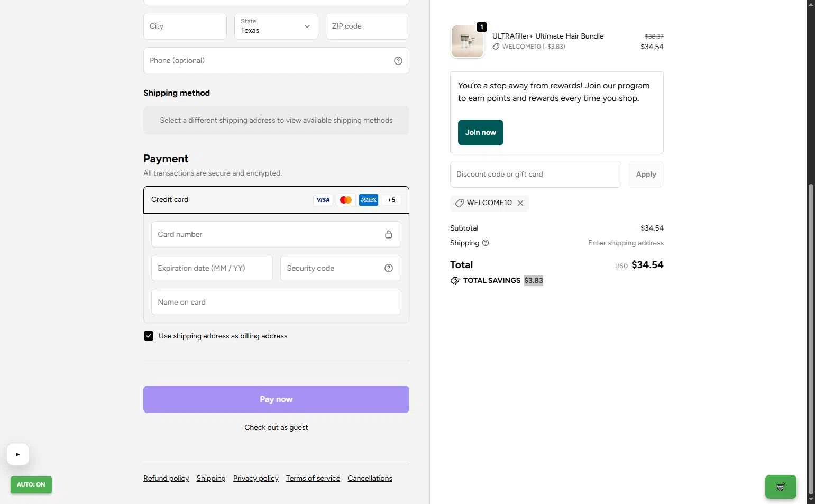Click the Mastercard logo
815x504 pixels.
click(346, 200)
